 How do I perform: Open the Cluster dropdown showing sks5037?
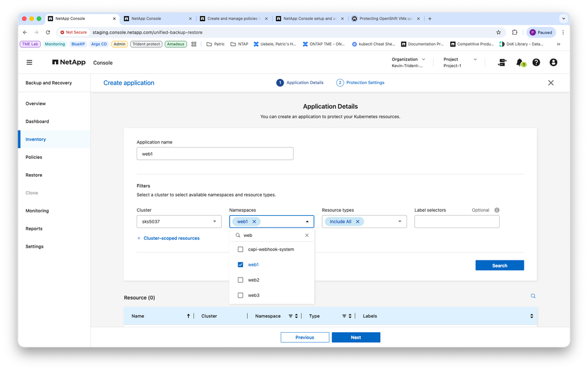coord(179,222)
